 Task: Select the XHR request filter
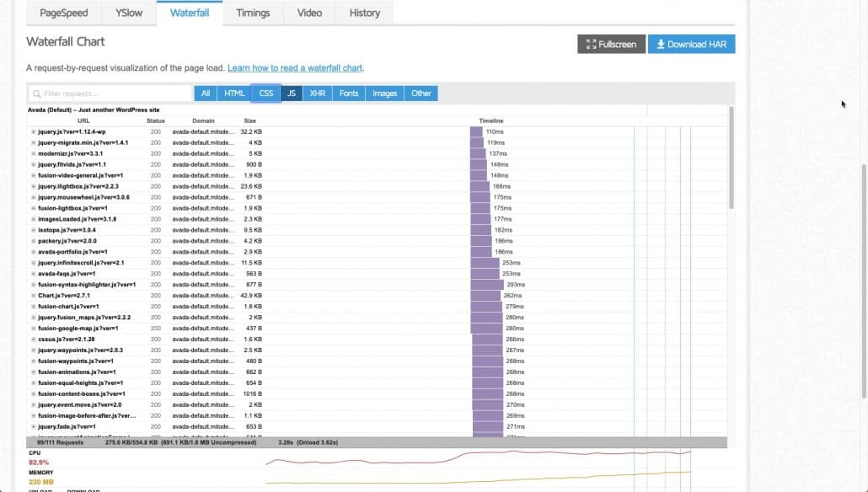click(318, 94)
